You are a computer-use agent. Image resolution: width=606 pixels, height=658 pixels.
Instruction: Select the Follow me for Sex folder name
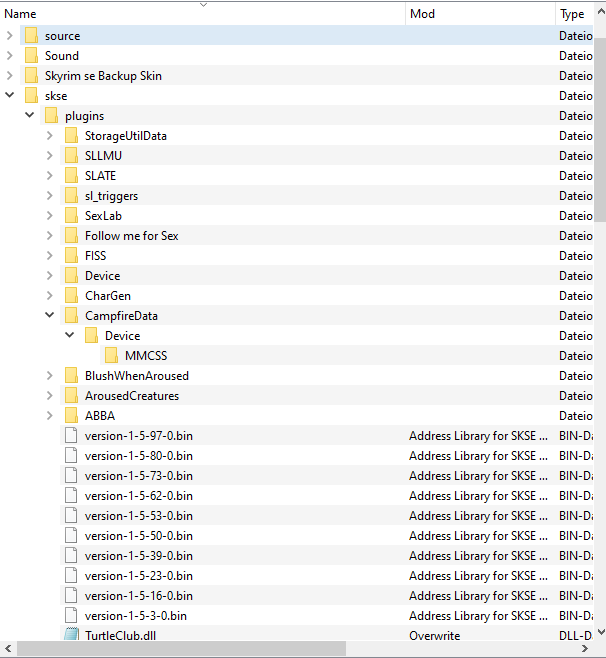132,235
